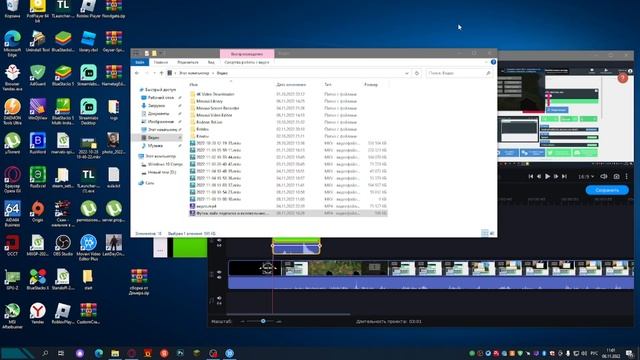The image size is (640, 360).
Task: Open taskbar search magnifier
Action: point(45,353)
